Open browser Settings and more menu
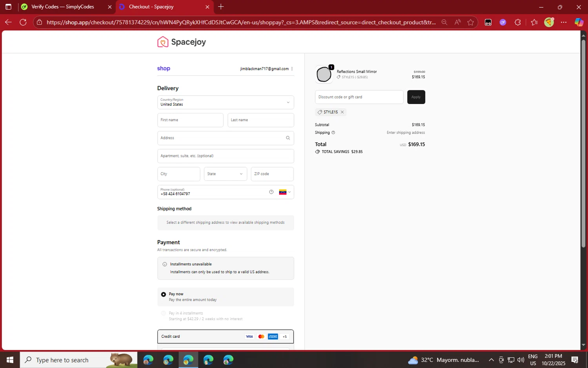 click(x=564, y=22)
